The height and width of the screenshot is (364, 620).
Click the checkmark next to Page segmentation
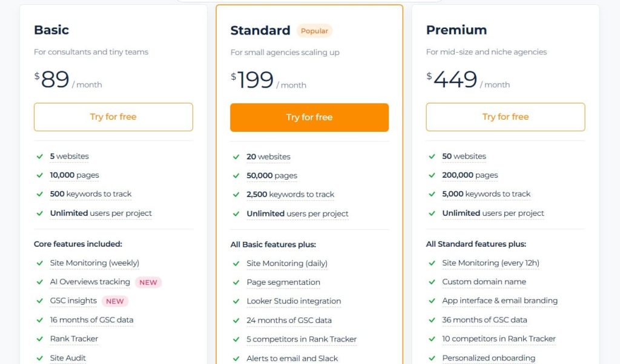tap(236, 282)
